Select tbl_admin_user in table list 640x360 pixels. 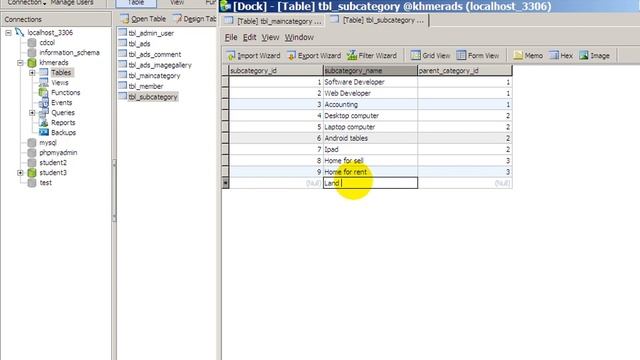pyautogui.click(x=146, y=33)
